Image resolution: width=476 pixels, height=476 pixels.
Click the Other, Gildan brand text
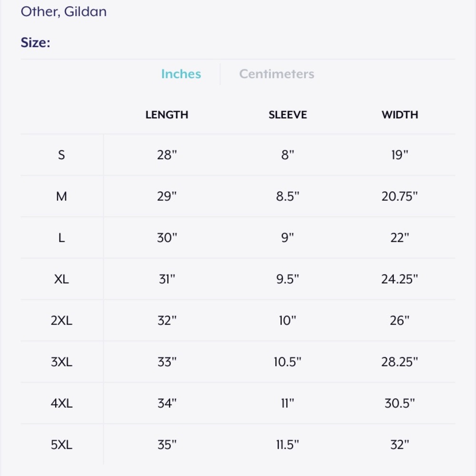tap(63, 11)
